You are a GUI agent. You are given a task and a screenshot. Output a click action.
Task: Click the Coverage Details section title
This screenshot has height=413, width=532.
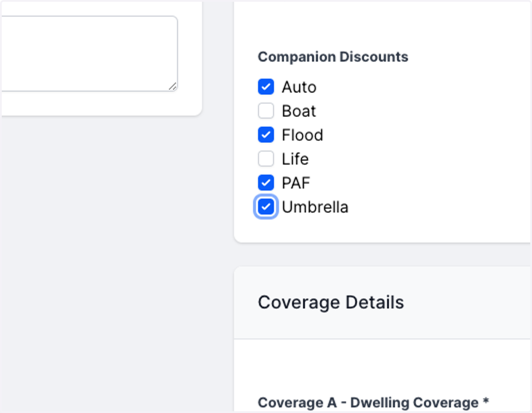[331, 302]
